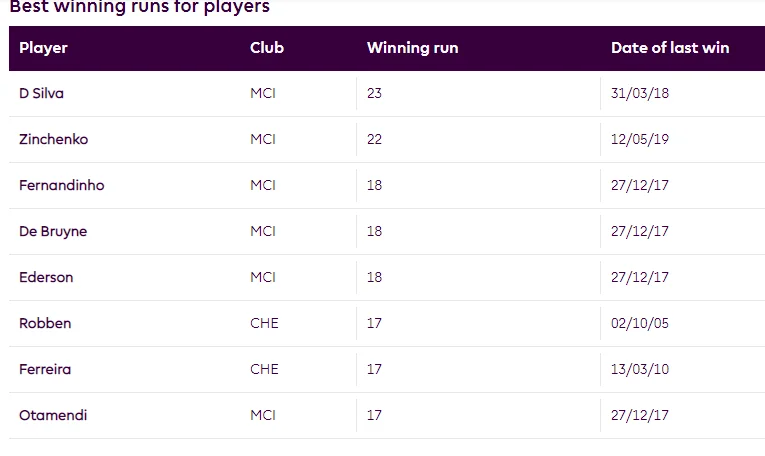765x456 pixels.
Task: Click the Winning run column header
Action: click(412, 48)
